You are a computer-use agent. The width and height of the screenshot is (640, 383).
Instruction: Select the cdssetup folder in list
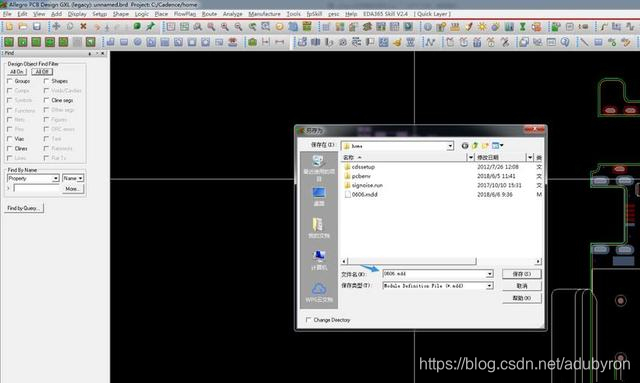pyautogui.click(x=359, y=167)
